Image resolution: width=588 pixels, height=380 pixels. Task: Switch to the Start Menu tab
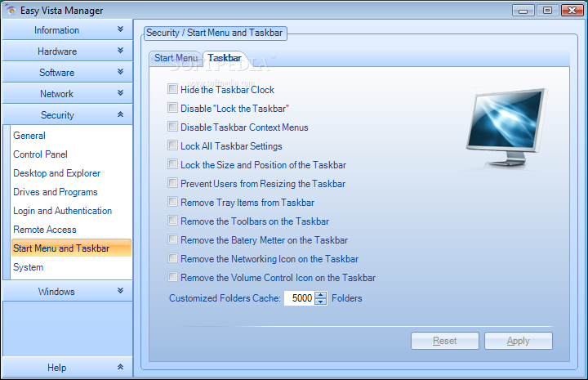(176, 58)
